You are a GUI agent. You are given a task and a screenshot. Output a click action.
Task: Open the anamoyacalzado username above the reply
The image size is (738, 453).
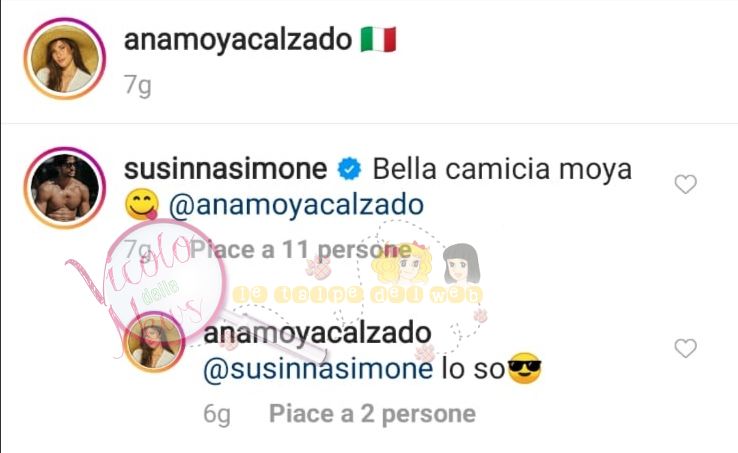317,333
